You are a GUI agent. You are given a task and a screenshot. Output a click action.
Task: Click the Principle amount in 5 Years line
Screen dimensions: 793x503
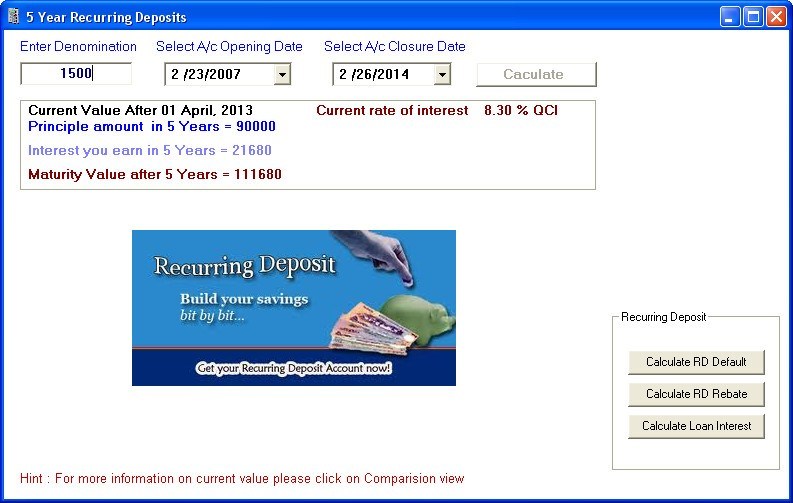click(152, 127)
